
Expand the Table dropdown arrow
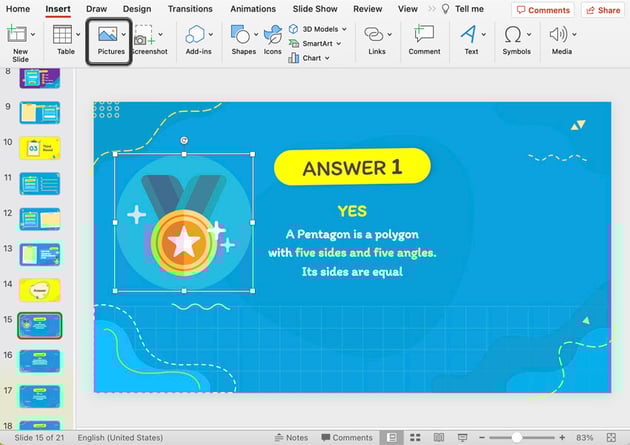point(78,35)
